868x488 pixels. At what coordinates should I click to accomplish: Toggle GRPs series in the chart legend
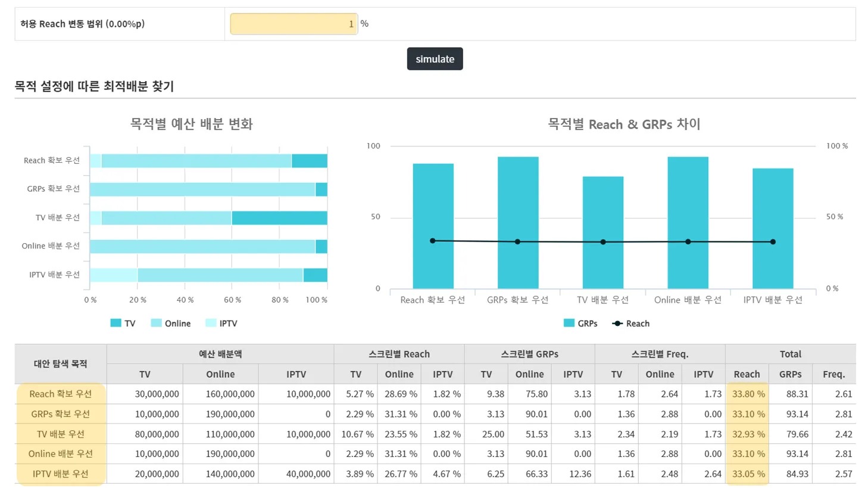[x=580, y=324]
